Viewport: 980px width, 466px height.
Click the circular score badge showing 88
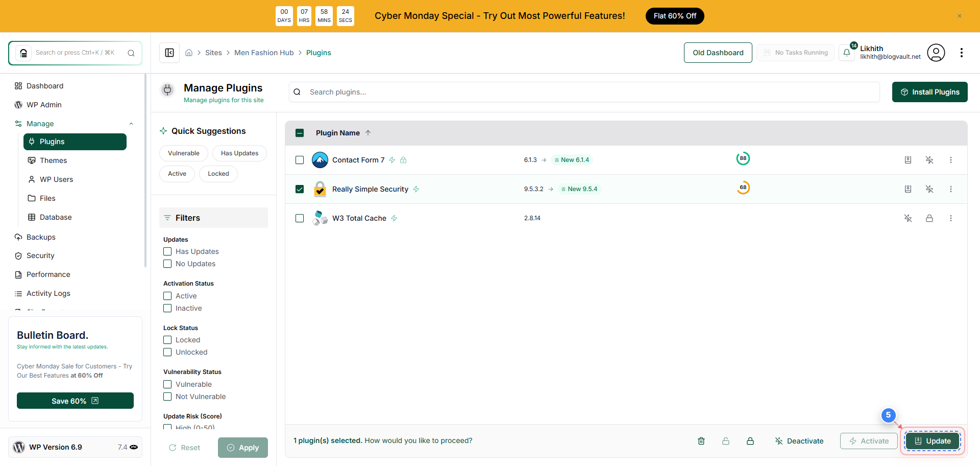(x=743, y=158)
